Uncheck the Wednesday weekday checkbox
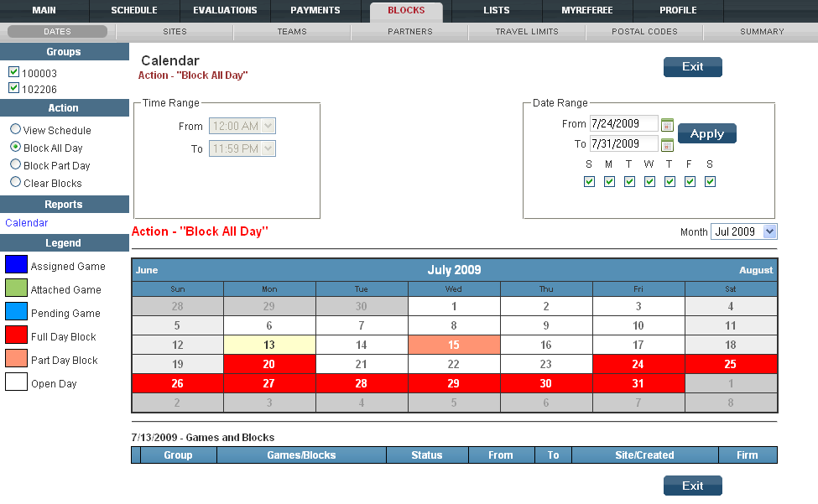The height and width of the screenshot is (504, 818). pyautogui.click(x=649, y=181)
